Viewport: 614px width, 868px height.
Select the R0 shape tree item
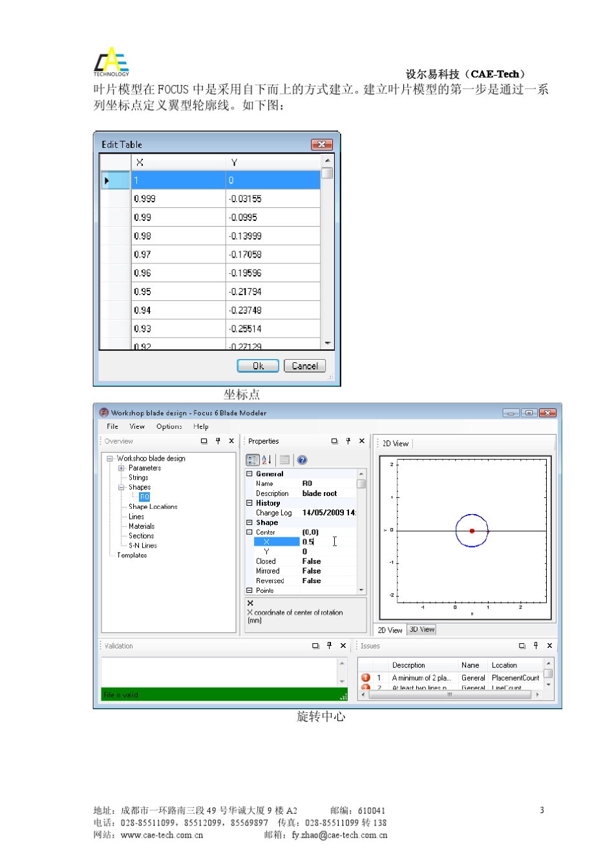[x=144, y=497]
